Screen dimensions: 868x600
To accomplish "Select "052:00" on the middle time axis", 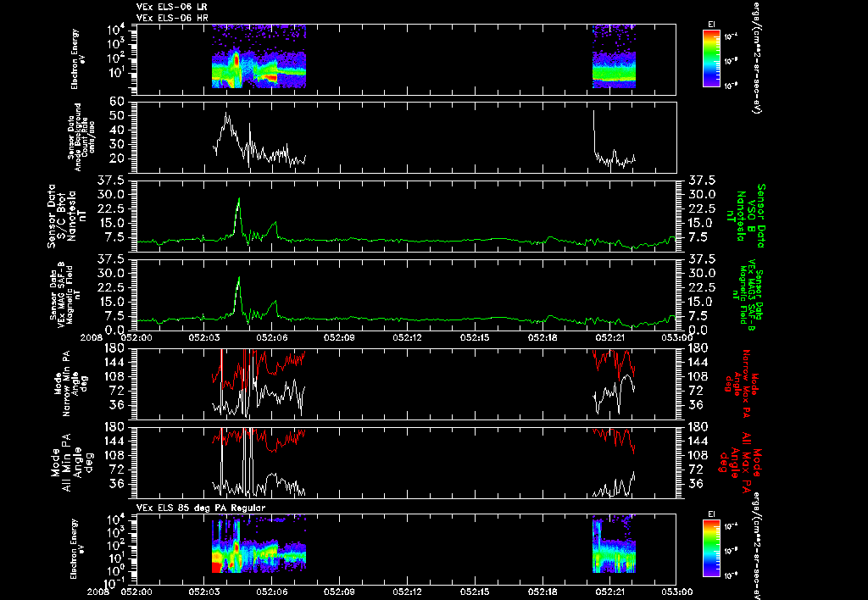I will pyautogui.click(x=137, y=337).
